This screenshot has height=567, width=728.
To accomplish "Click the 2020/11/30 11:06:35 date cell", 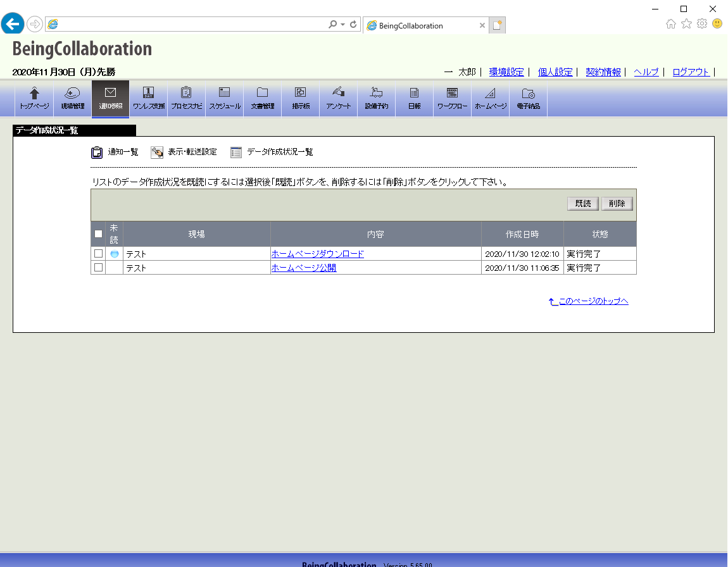I will point(522,268).
